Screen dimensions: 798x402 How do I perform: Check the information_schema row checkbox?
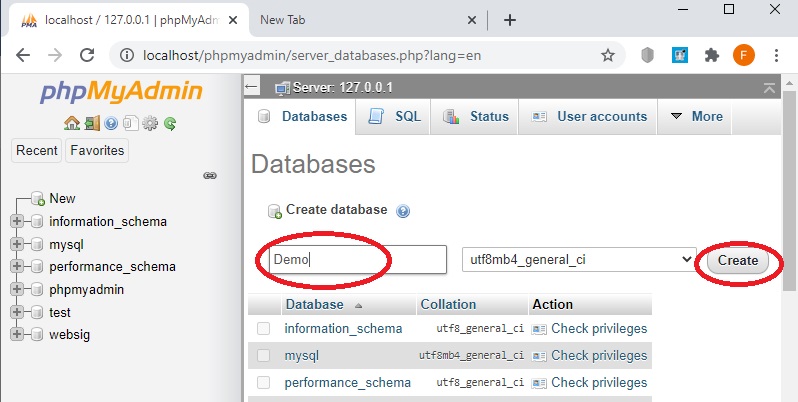263,328
